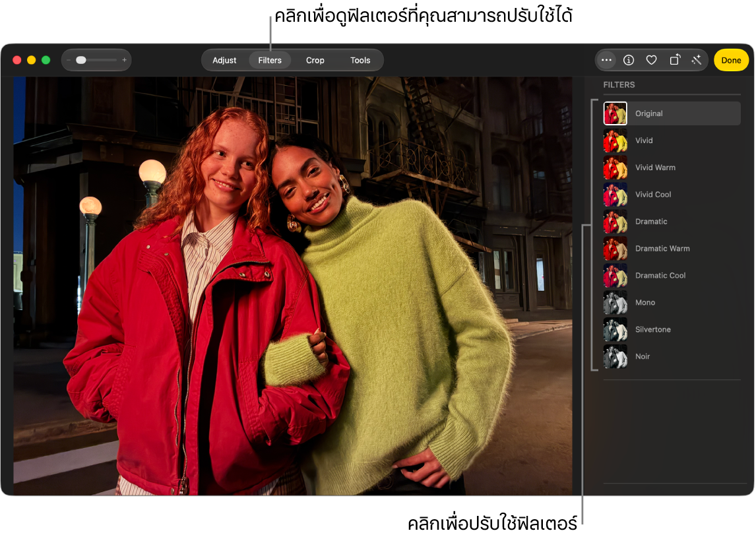Click the zoom slider handle

(81, 60)
